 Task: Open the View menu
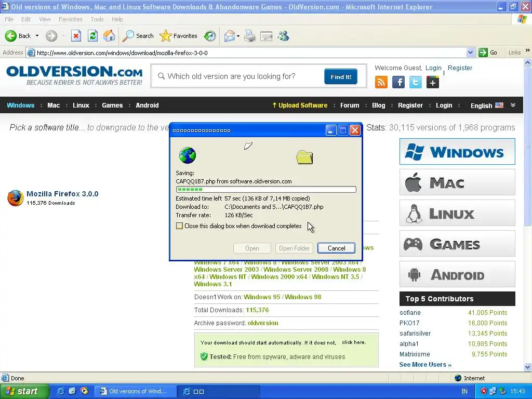[x=45, y=19]
